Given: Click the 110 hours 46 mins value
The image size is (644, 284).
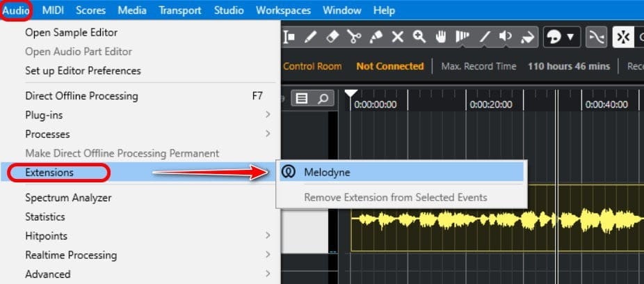Looking at the screenshot, I should pyautogui.click(x=569, y=66).
